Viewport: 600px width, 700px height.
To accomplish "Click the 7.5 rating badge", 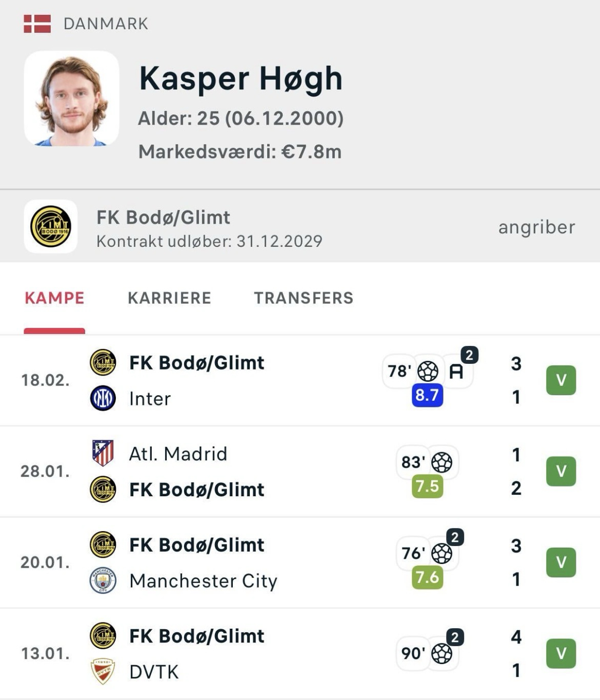I will pyautogui.click(x=427, y=487).
